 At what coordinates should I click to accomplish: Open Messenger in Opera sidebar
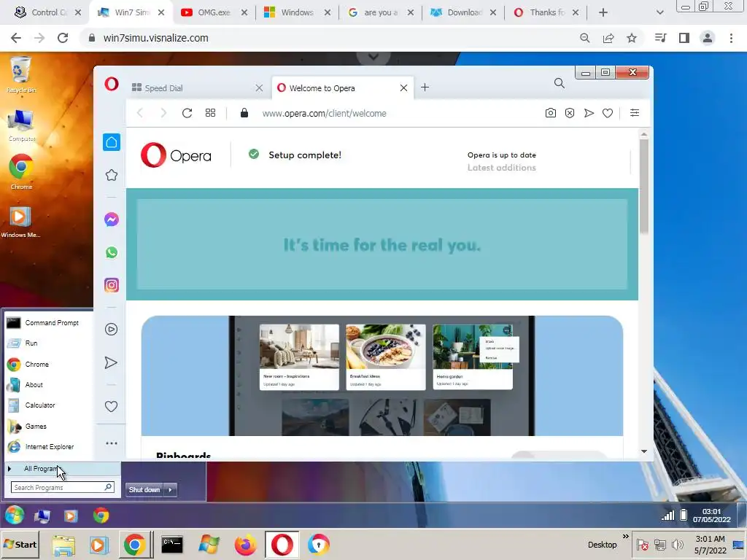112,219
